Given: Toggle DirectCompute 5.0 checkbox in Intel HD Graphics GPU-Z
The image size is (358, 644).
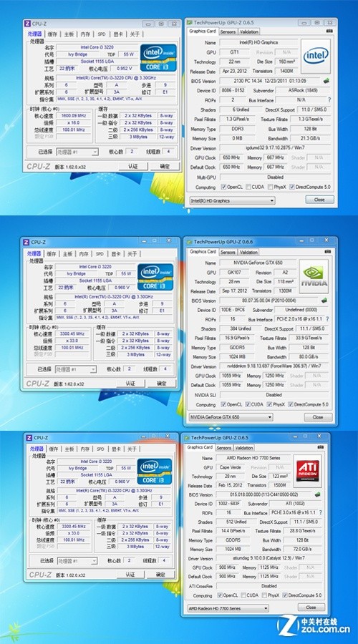Looking at the screenshot, I should [x=292, y=187].
